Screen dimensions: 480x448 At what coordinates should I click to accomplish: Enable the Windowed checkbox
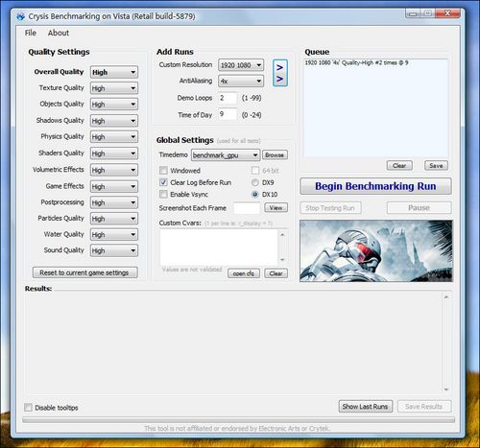tap(163, 170)
